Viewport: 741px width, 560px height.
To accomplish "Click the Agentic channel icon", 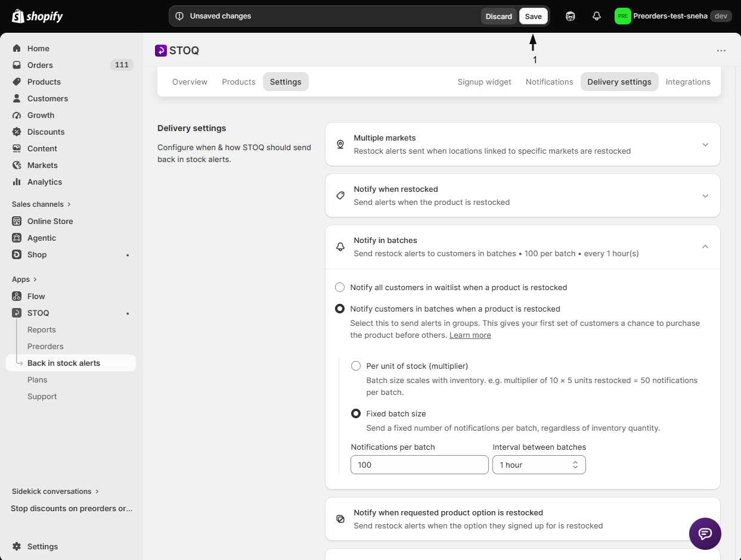I will (17, 238).
